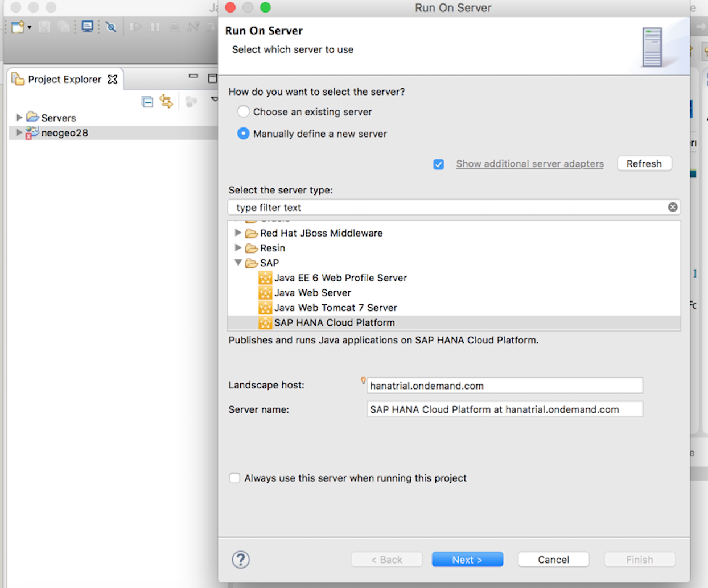The width and height of the screenshot is (708, 588).
Task: Clear the server type filter text
Action: 673,207
